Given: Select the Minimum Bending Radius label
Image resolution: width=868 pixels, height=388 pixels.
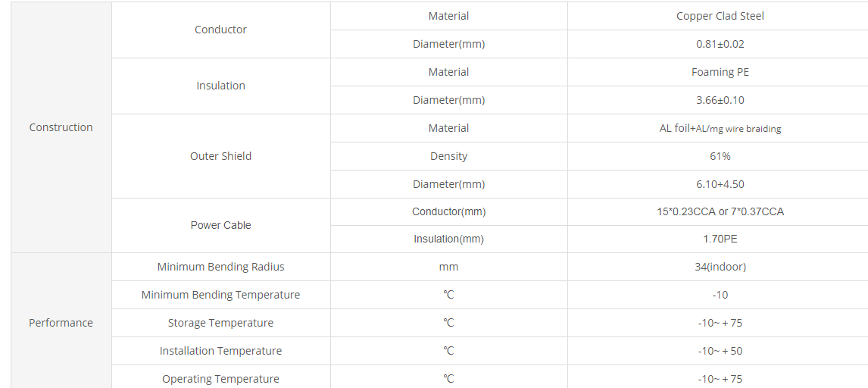Looking at the screenshot, I should click(221, 267).
